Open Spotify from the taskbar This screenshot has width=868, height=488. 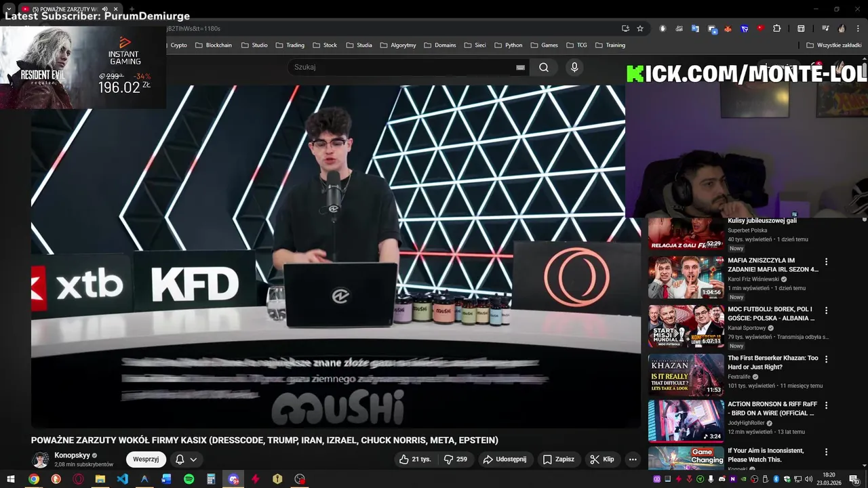point(189,479)
